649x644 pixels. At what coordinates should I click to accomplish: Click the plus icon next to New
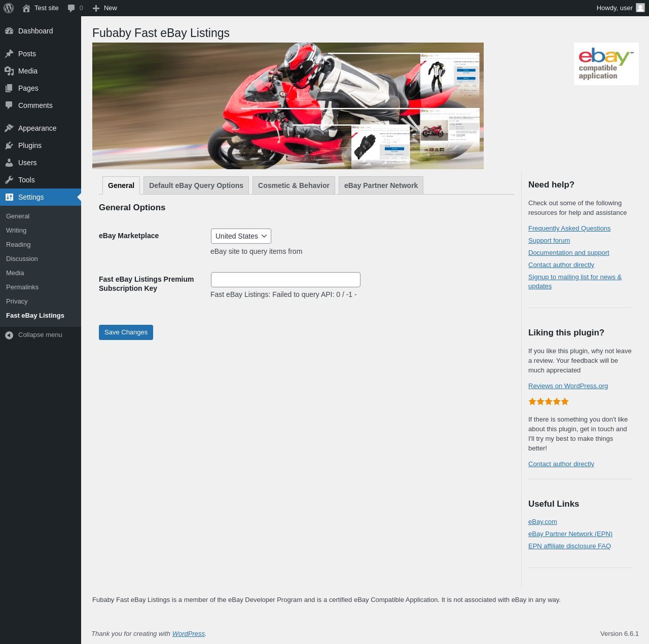click(x=96, y=8)
